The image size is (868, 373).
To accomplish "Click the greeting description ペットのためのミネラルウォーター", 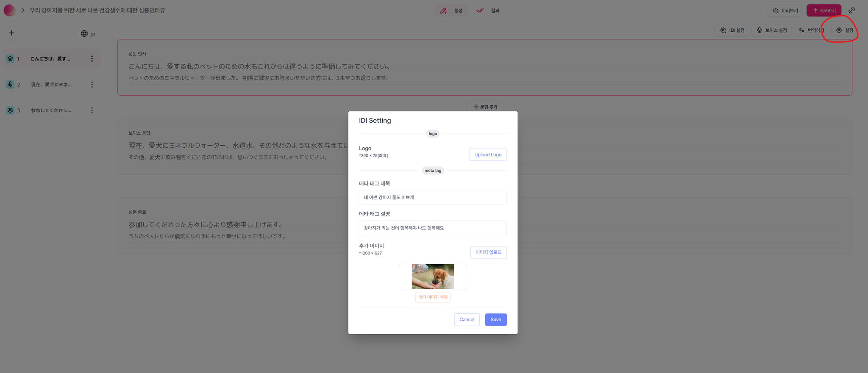I will point(259,78).
